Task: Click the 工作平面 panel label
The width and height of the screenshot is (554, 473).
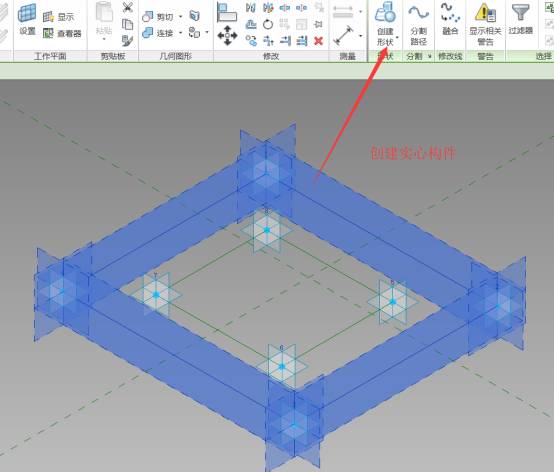Action: click(x=50, y=56)
